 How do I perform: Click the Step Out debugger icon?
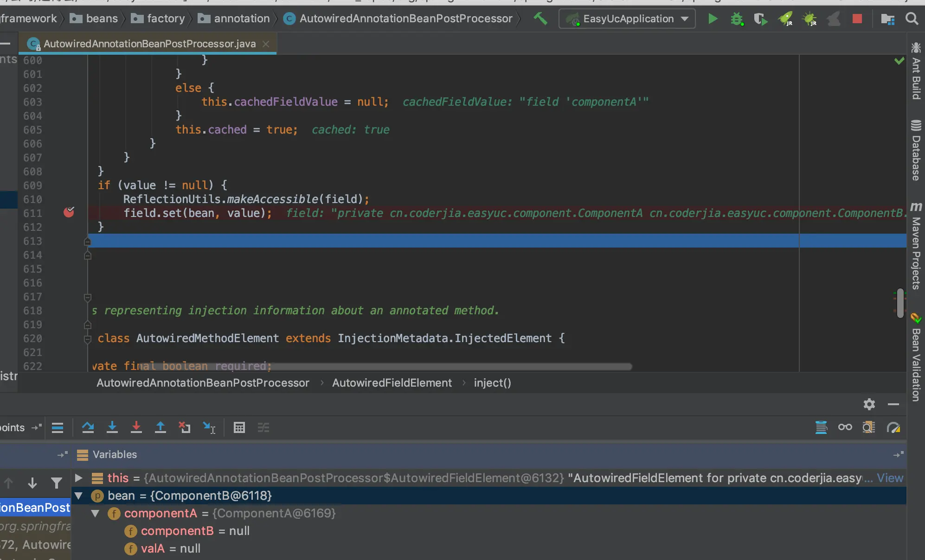pos(160,427)
